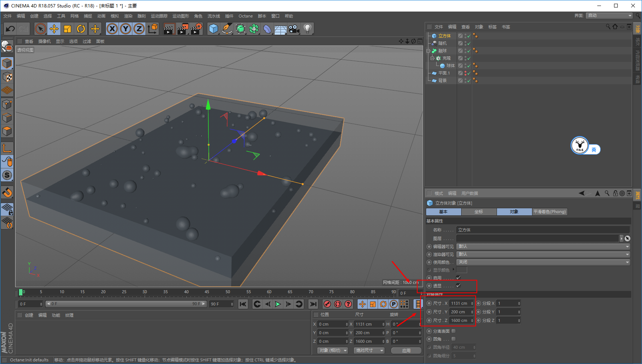Click the 应用 apply button
The width and height of the screenshot is (642, 364).
coord(406,350)
